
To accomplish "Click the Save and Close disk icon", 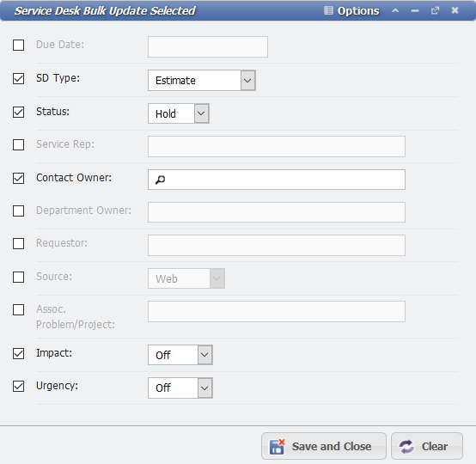I will point(277,447).
